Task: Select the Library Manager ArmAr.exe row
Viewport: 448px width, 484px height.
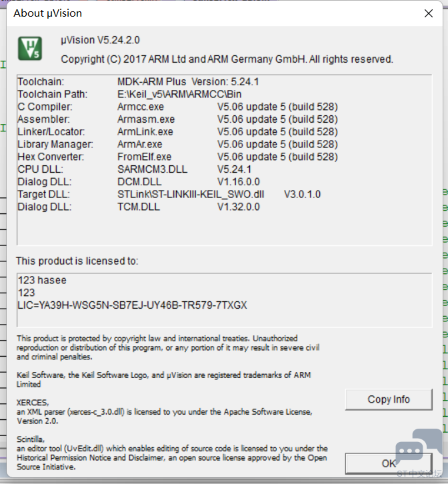Action: pos(177,144)
